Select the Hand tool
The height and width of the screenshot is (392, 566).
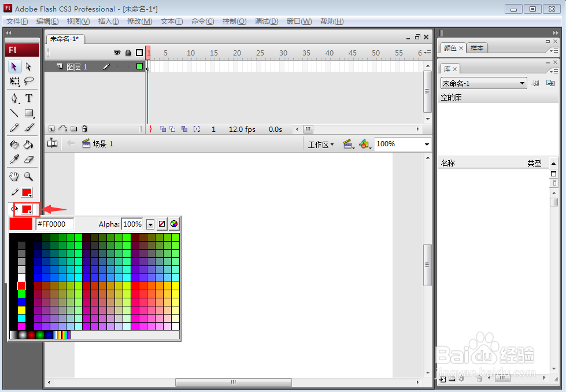(14, 176)
